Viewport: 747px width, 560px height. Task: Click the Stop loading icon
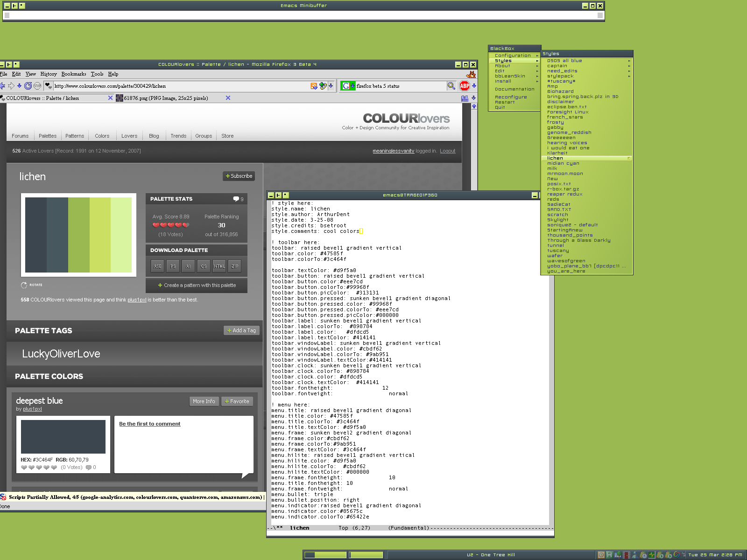[37, 86]
